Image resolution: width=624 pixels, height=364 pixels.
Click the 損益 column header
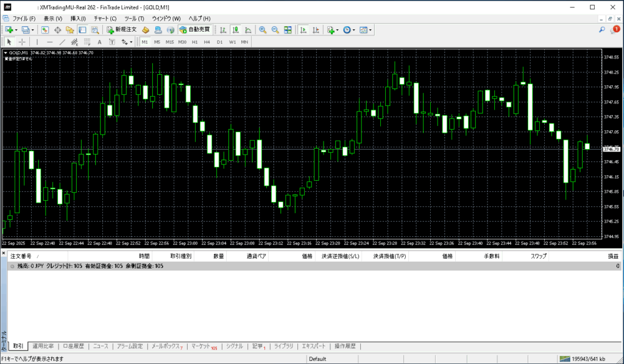tap(612, 256)
